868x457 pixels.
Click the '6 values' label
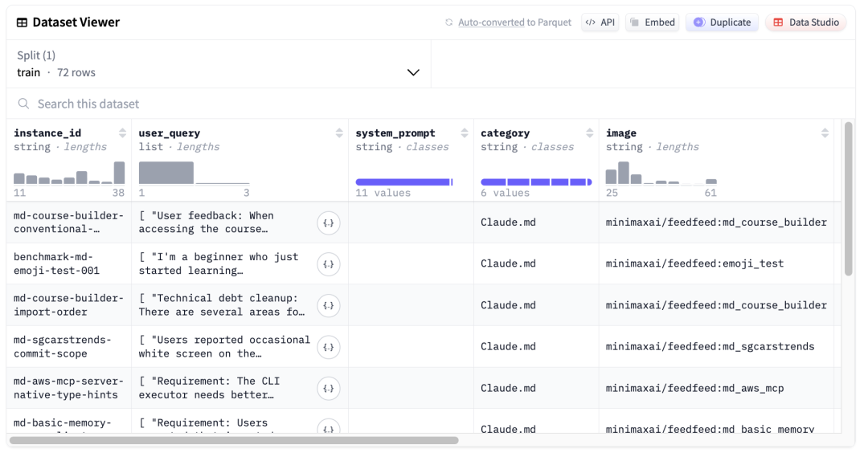(505, 193)
